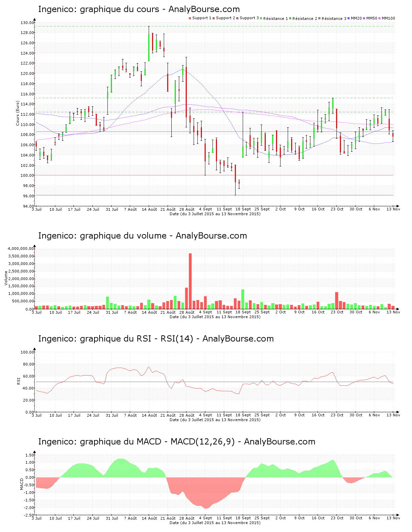Click the 'graphique du MACD - MACD(12,26,9)' title

pyautogui.click(x=157, y=442)
